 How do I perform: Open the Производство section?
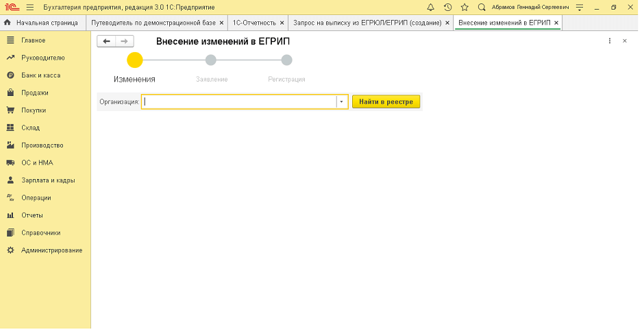coord(42,145)
